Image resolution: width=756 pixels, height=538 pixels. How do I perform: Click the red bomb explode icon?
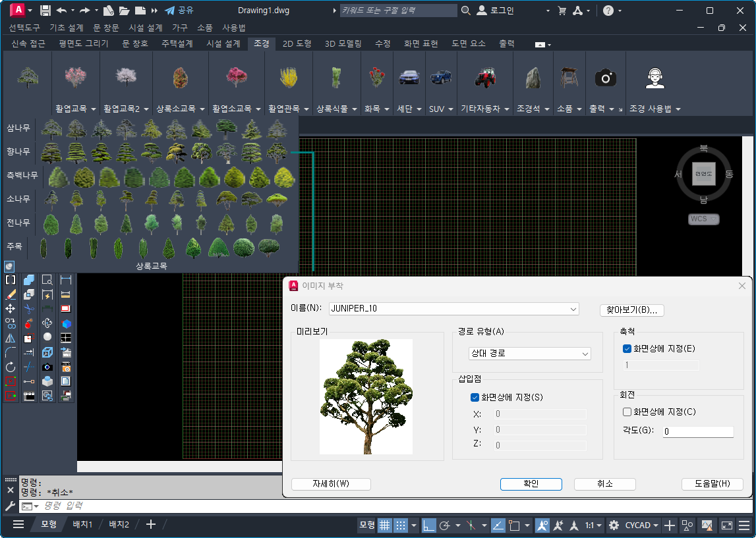tap(29, 323)
